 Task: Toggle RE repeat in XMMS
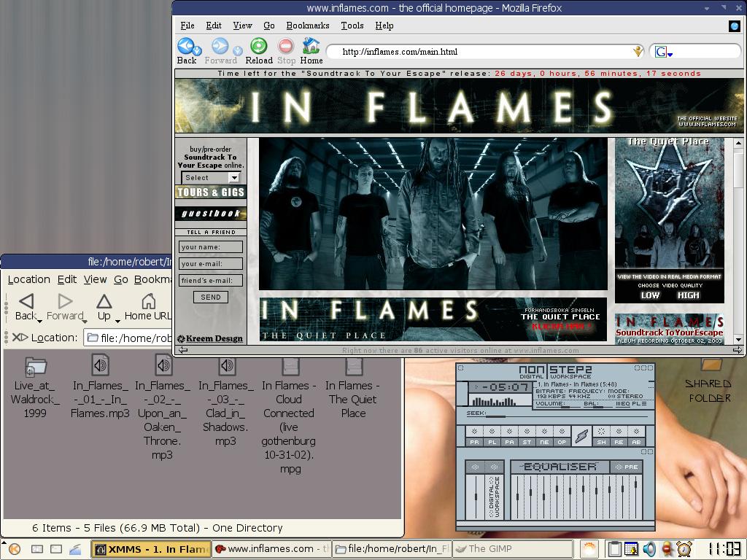coord(619,436)
